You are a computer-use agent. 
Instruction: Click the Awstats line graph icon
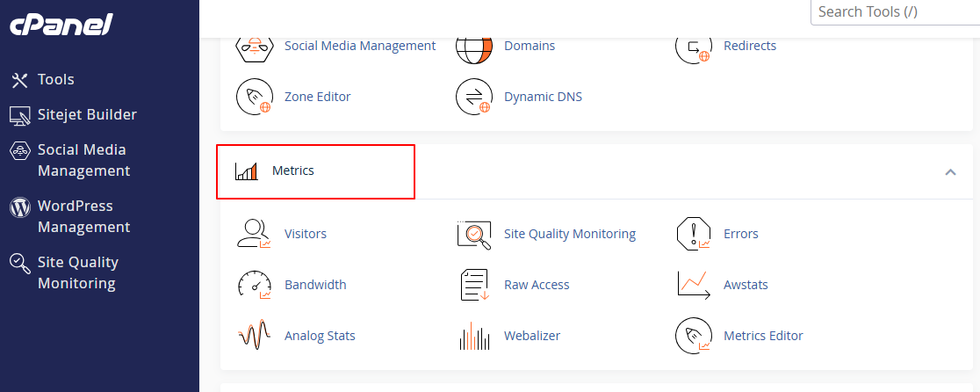694,285
